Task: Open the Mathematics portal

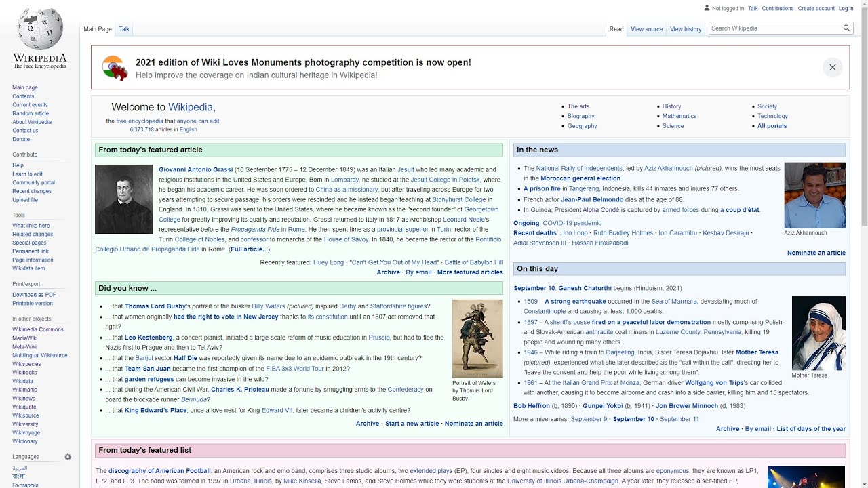Action: click(x=679, y=116)
